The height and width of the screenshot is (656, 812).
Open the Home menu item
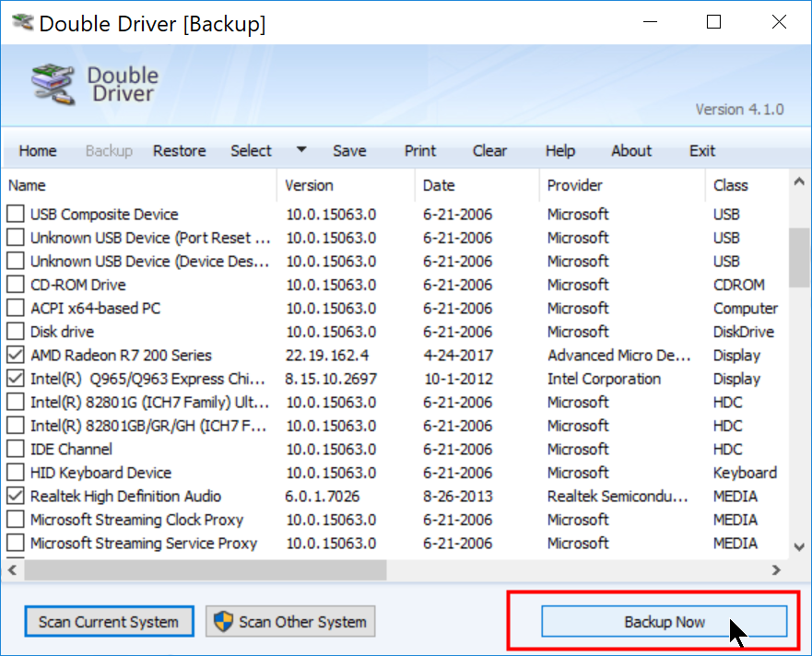pos(38,151)
